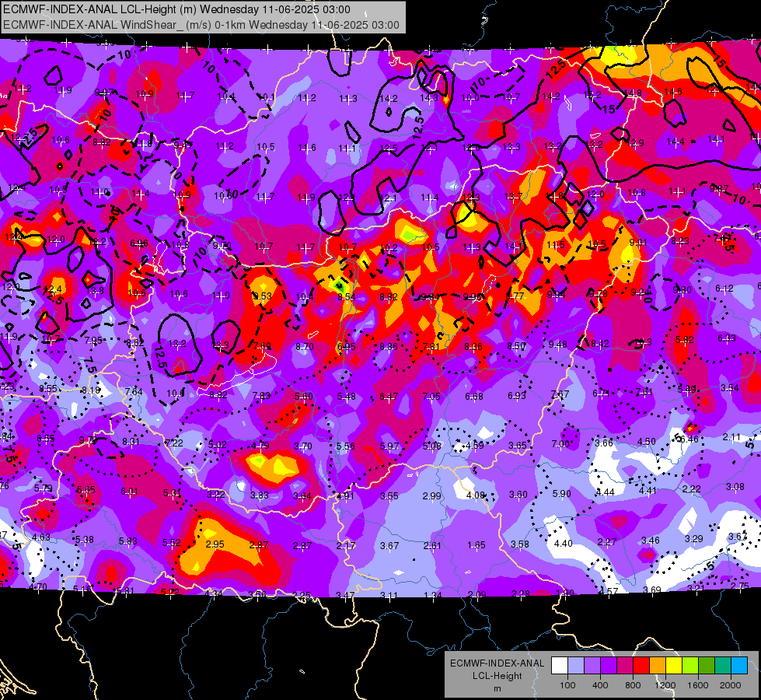Click the grid value '2.61'
This screenshot has height=700, width=761.
coord(432,545)
